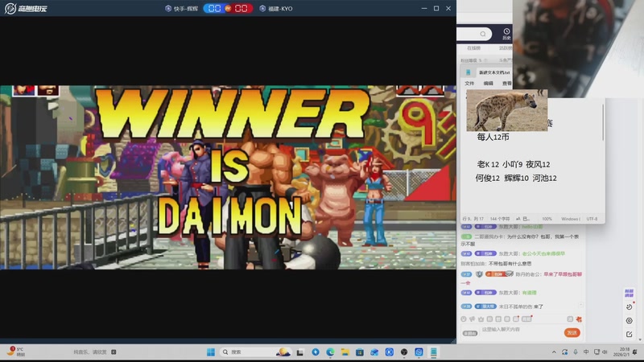Click the orange 发送 send button
The width and height of the screenshot is (644, 362).
pos(572,332)
